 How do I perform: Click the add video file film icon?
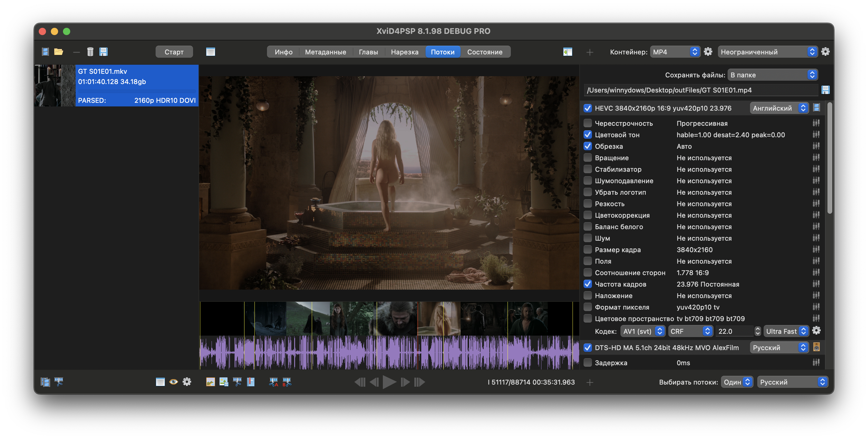(45, 52)
